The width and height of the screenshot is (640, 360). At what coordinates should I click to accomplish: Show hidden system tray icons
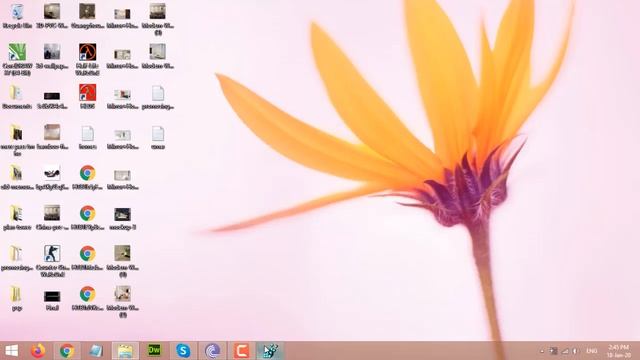(542, 351)
